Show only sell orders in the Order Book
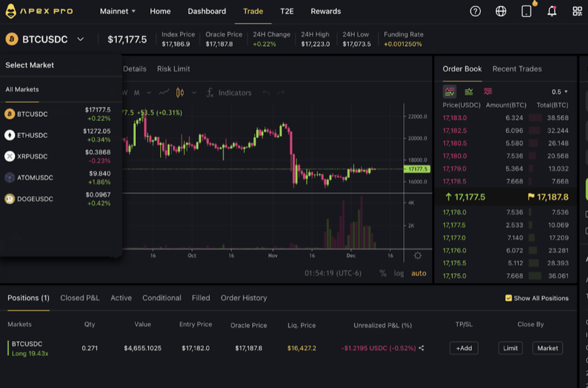Image resolution: width=588 pixels, height=388 pixels. (487, 91)
